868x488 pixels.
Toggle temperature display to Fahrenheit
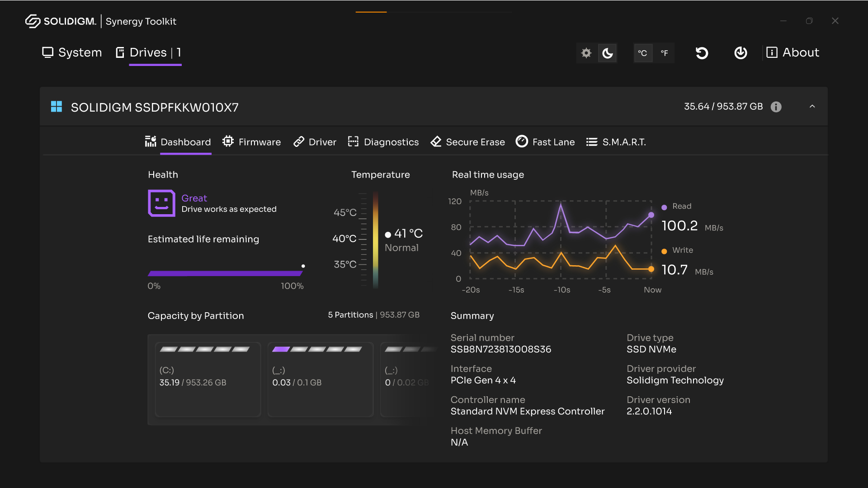pyautogui.click(x=663, y=53)
